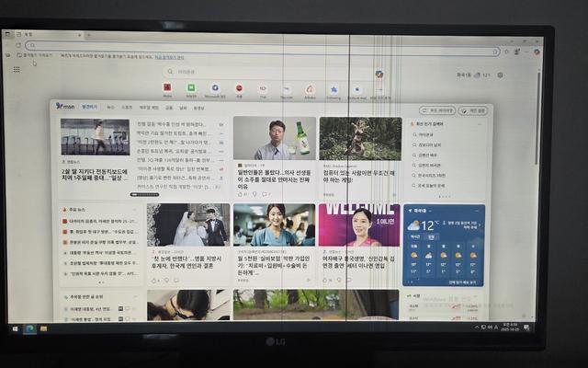Open the 12° current temperature reading

click(429, 225)
